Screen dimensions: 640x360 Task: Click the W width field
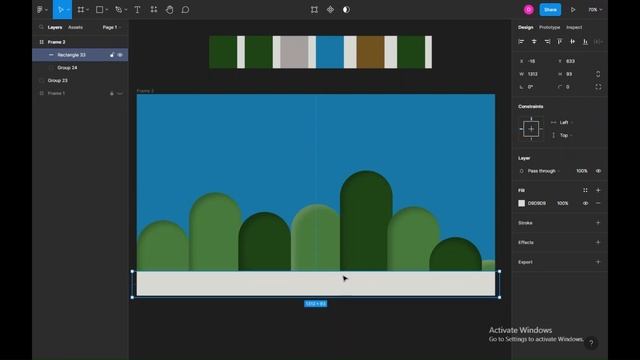point(535,74)
